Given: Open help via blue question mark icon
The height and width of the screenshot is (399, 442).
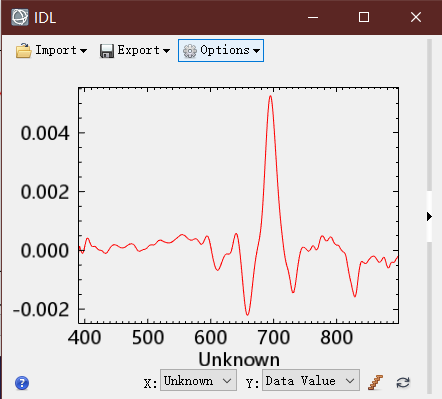Looking at the screenshot, I should point(22,383).
